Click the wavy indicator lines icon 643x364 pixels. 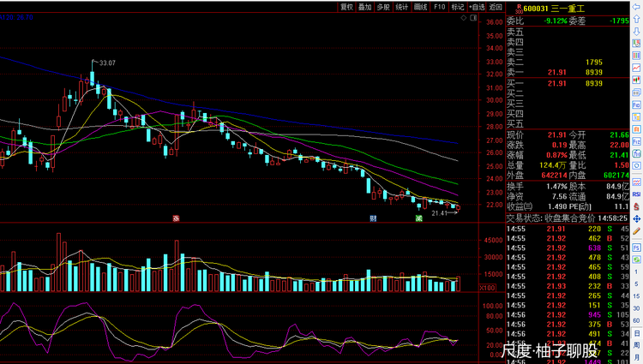click(x=636, y=182)
